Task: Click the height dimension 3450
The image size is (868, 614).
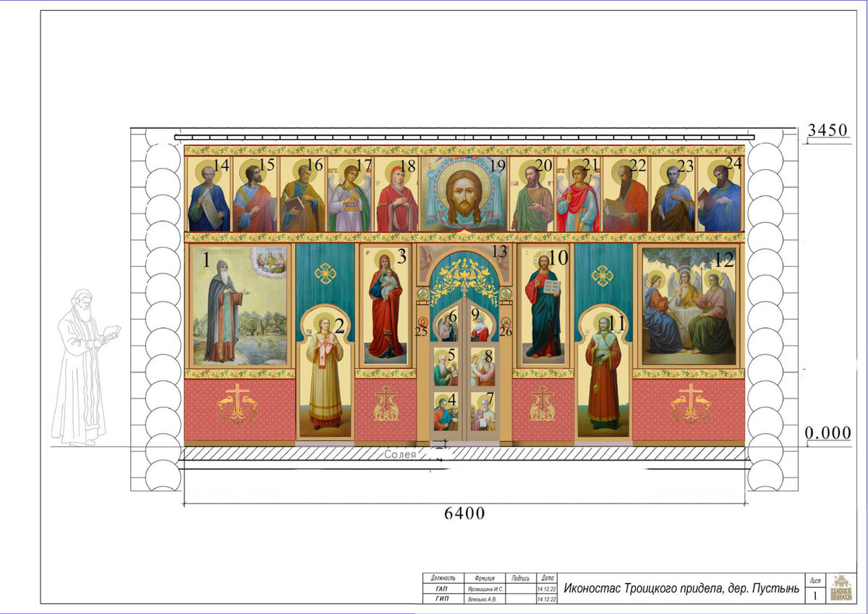Action: (x=827, y=131)
